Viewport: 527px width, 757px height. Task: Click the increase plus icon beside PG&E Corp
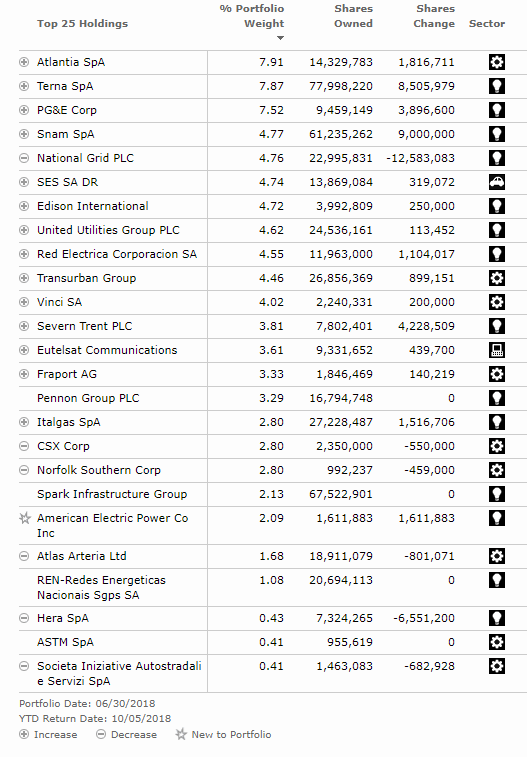coord(24,110)
